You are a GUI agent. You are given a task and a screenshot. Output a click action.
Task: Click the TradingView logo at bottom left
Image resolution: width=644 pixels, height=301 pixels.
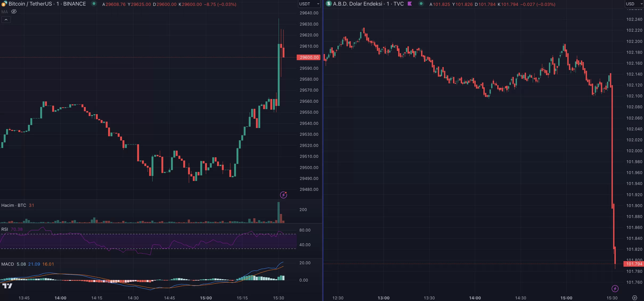[7, 286]
